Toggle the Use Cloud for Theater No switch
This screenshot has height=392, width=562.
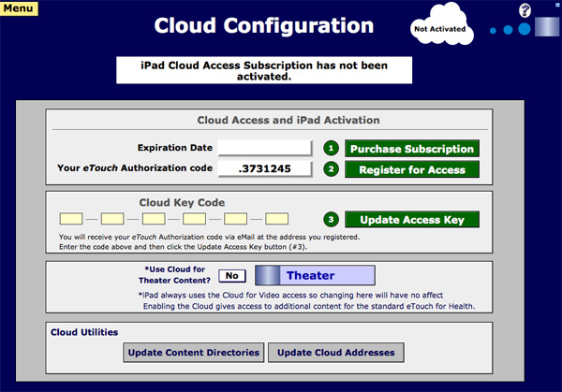click(x=232, y=276)
